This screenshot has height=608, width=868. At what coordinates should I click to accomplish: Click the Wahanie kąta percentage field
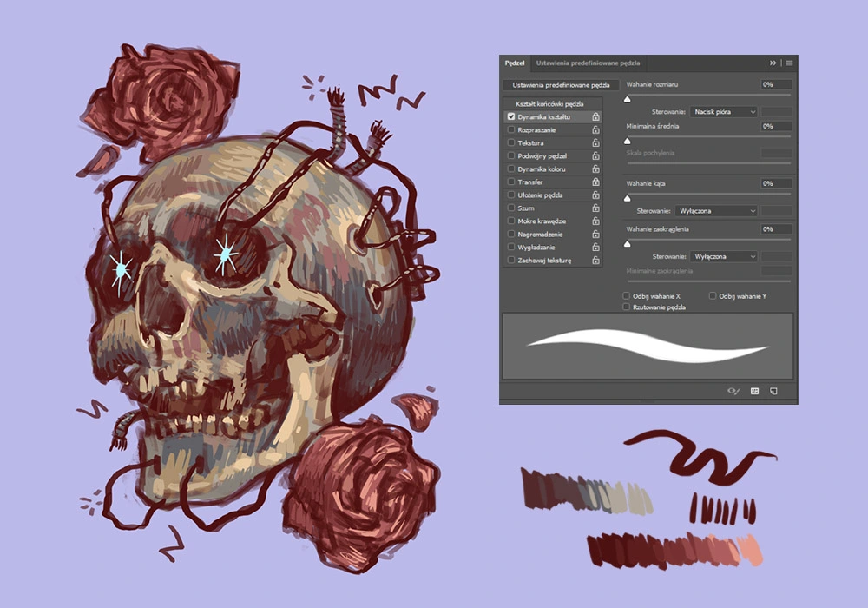[x=775, y=184]
